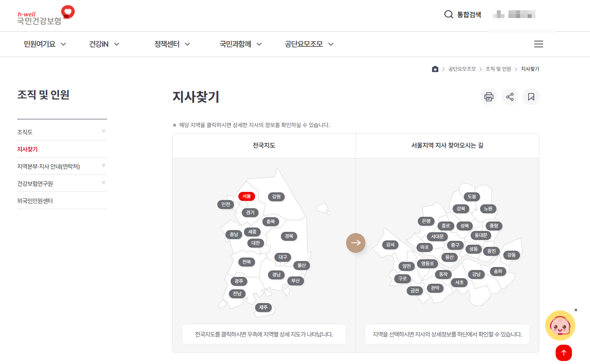
Task: Choose 강동 district on Seoul map
Action: point(511,255)
